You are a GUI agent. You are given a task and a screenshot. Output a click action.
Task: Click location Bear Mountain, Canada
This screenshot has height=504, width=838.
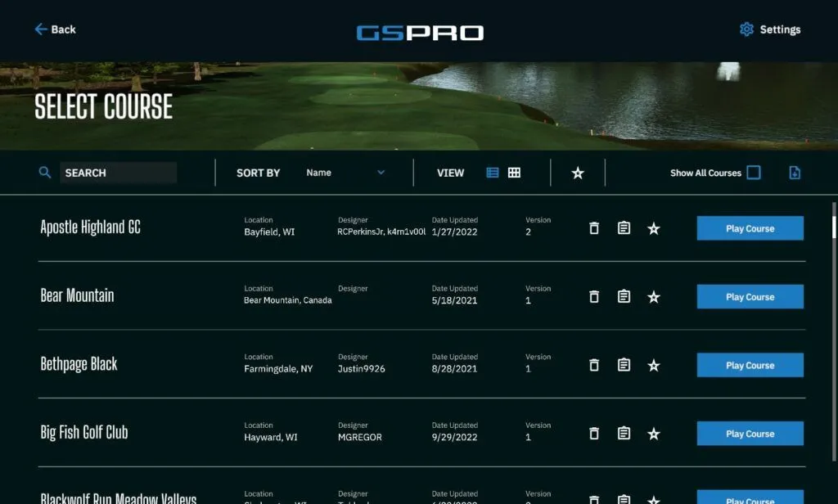click(x=288, y=300)
